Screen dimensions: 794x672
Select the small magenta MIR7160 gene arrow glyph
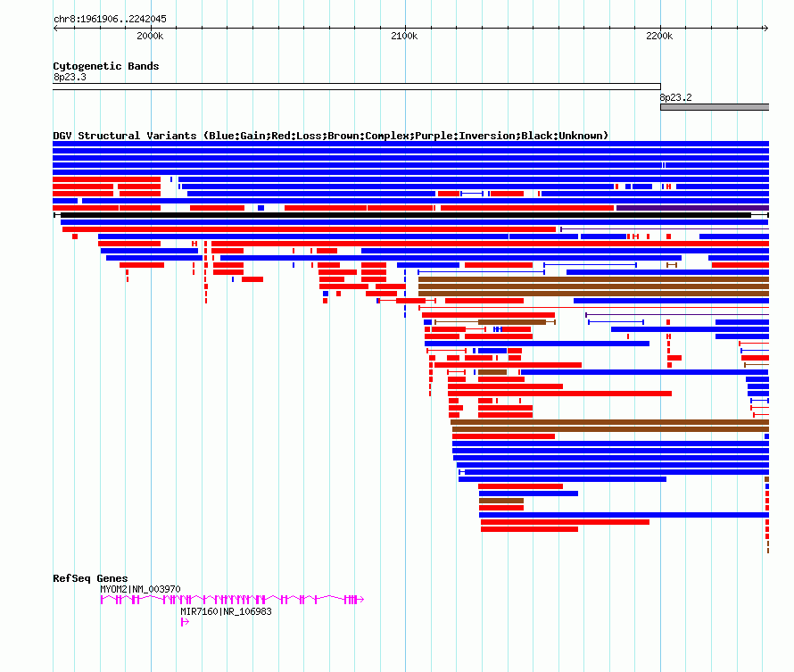(x=185, y=622)
